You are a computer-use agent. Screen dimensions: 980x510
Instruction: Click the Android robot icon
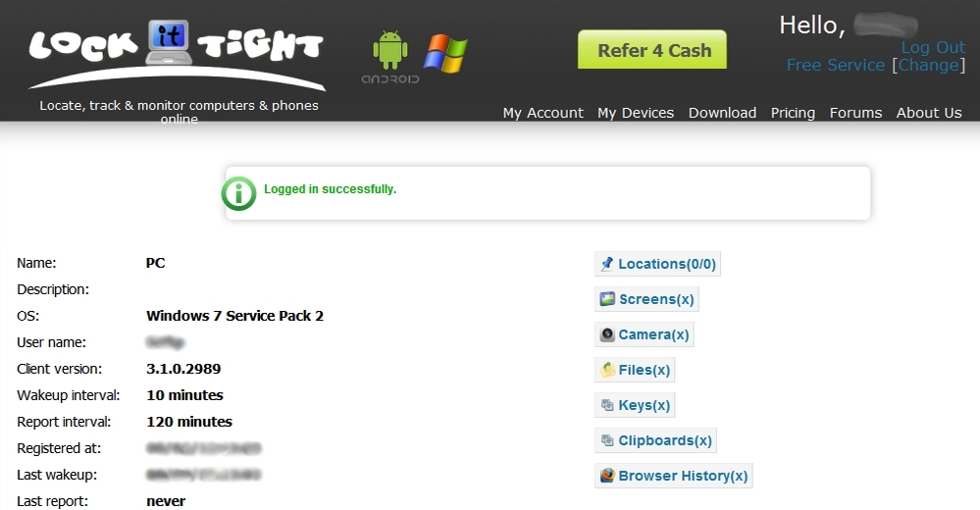pyautogui.click(x=390, y=50)
